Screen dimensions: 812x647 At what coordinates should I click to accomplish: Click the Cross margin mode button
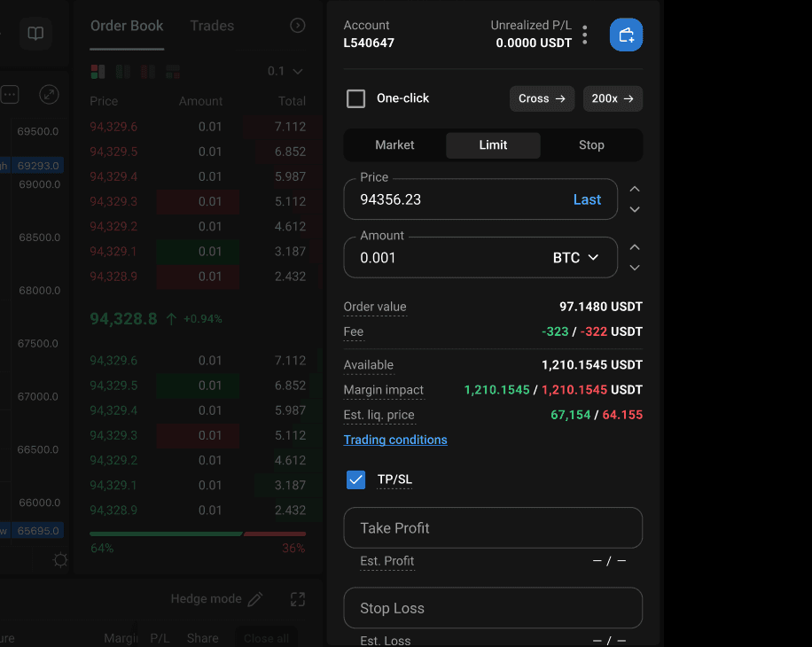pyautogui.click(x=542, y=98)
